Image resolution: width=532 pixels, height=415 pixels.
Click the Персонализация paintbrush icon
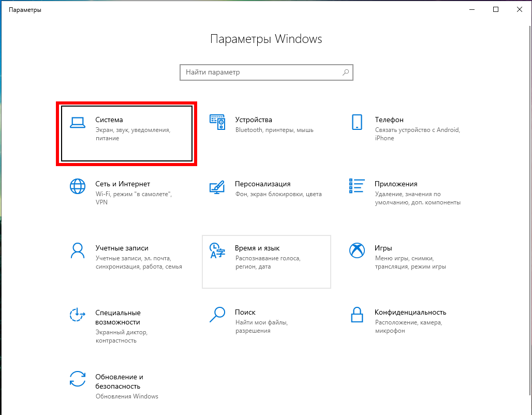(217, 186)
